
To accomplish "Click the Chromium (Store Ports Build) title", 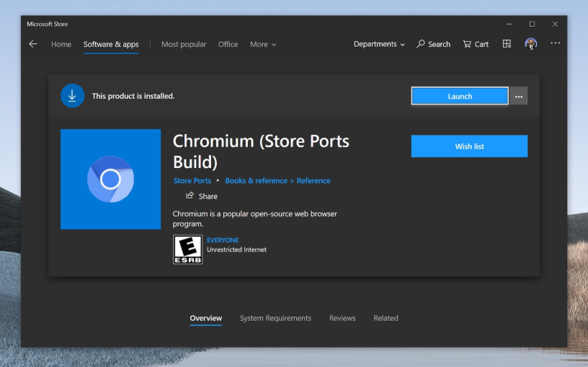I will tap(261, 151).
